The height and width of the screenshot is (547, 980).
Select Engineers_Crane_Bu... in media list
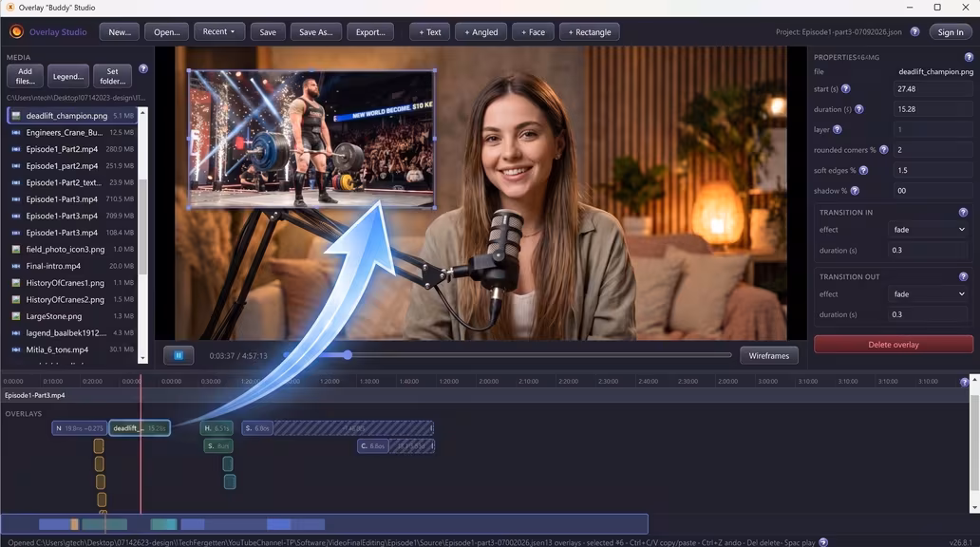[73, 133]
